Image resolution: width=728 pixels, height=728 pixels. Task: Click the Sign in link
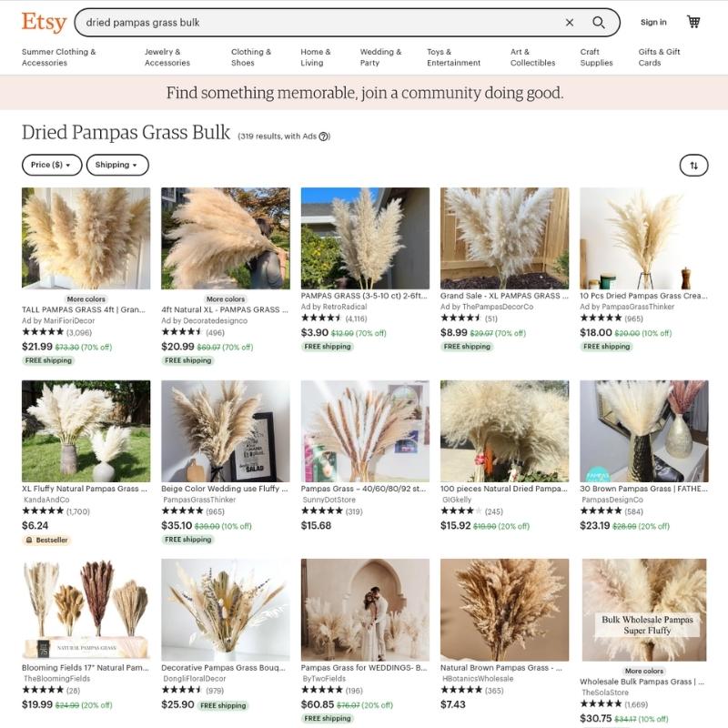coord(653,22)
